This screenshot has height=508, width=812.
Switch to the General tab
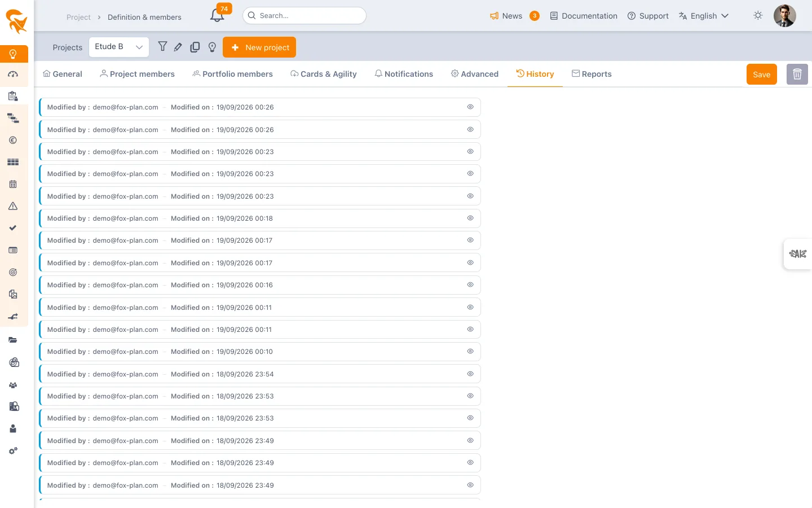click(x=63, y=74)
